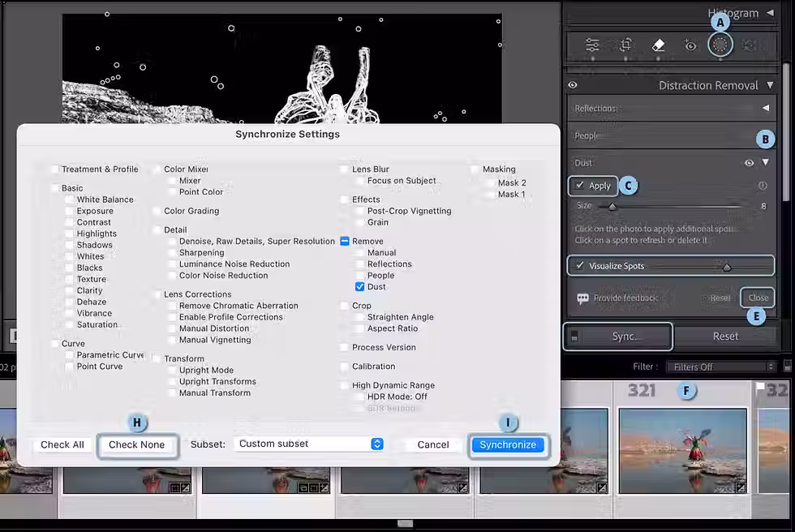
Task: Click the Provide feedback speech bubble icon
Action: coord(582,298)
